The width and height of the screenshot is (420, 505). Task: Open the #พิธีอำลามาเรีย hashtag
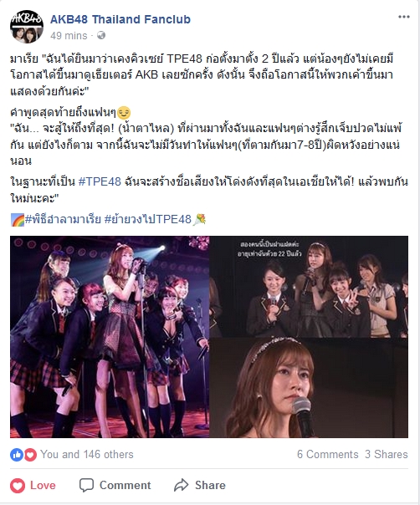point(63,219)
